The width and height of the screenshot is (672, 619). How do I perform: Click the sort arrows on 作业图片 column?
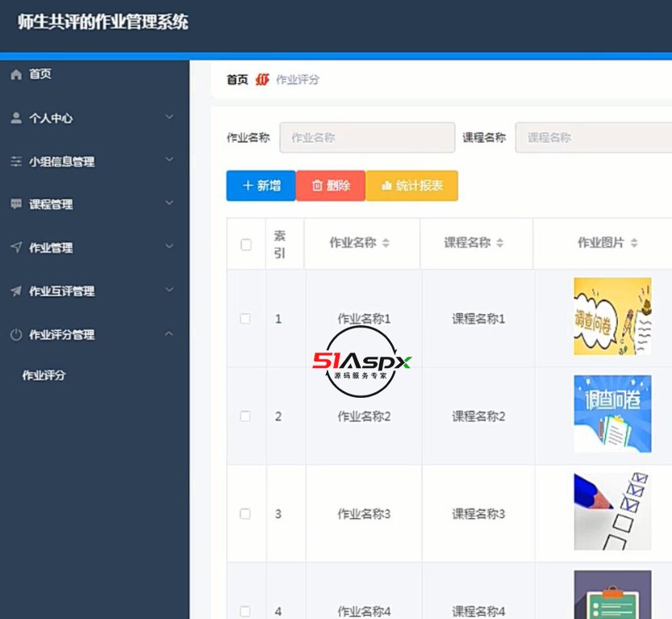634,243
